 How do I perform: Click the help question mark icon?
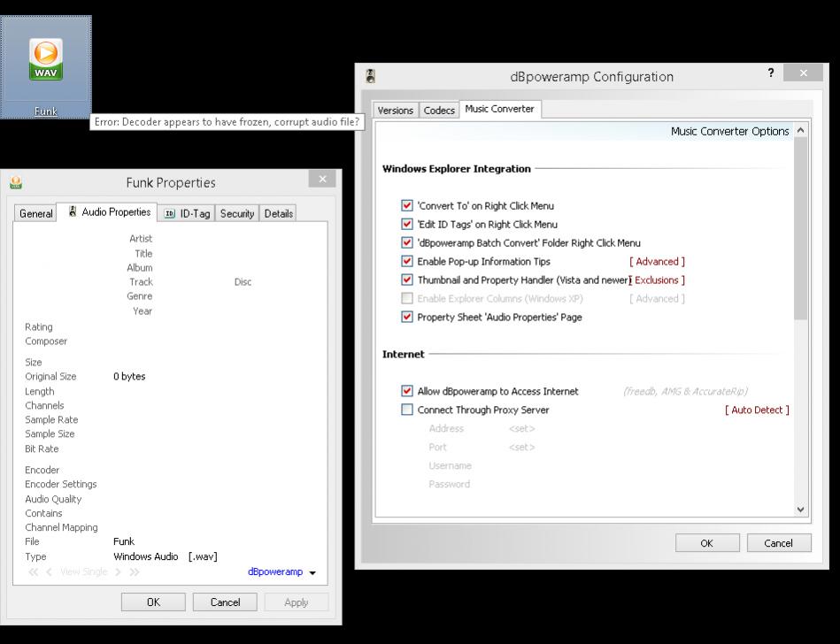pyautogui.click(x=771, y=73)
